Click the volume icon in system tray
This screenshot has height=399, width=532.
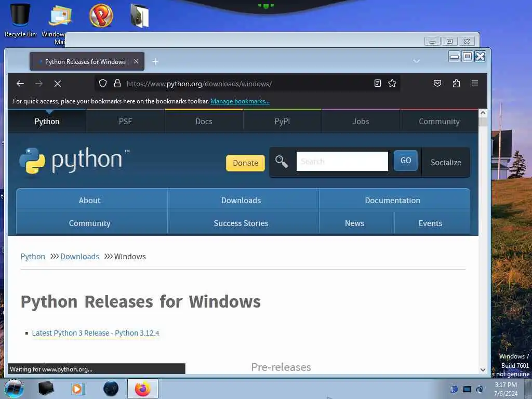click(x=480, y=389)
